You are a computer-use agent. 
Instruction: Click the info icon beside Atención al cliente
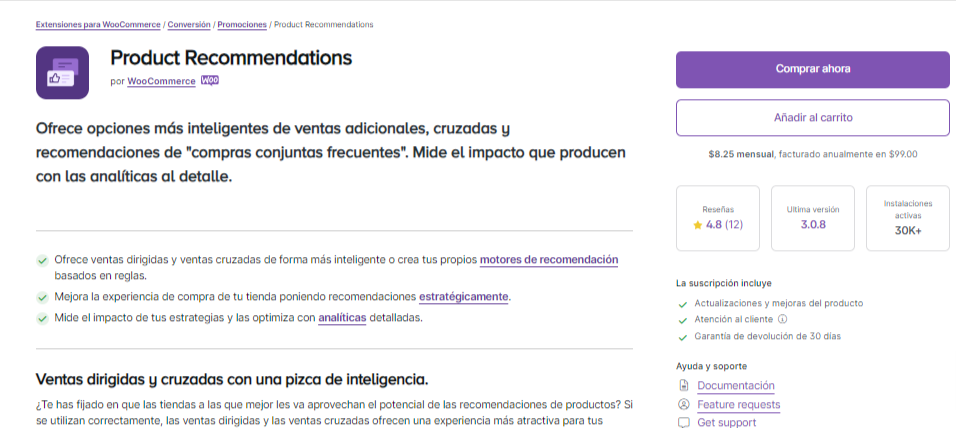[x=783, y=319]
